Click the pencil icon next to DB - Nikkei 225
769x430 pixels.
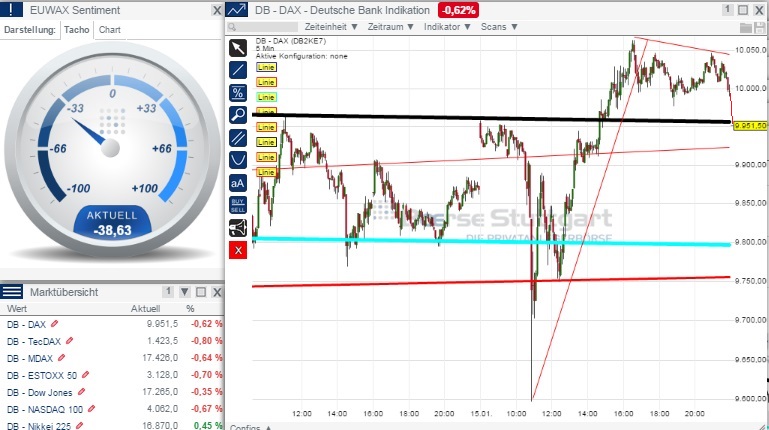pyautogui.click(x=79, y=426)
